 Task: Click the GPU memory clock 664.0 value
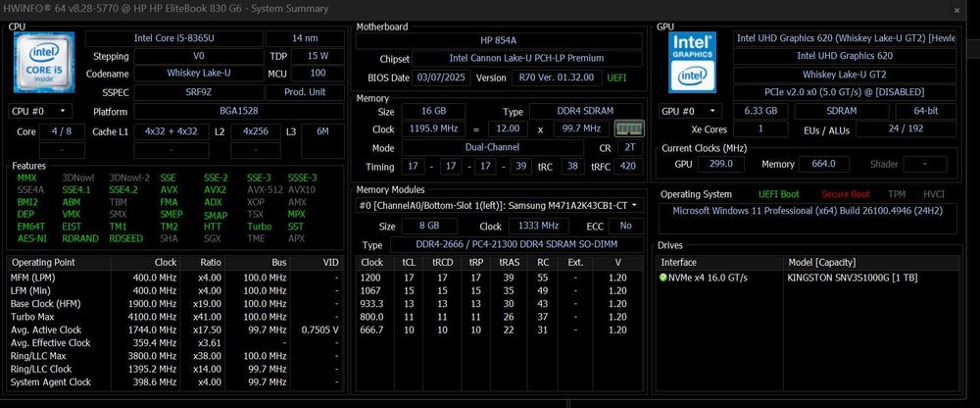[823, 164]
